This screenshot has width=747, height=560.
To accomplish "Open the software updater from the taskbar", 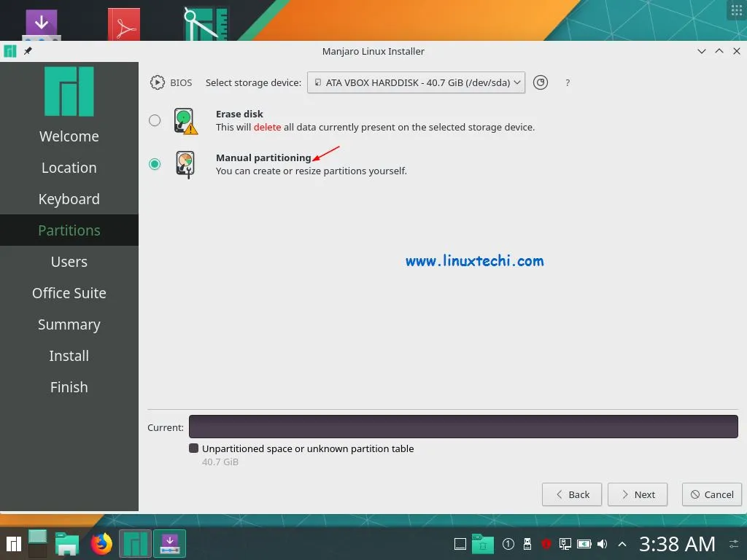I will click(169, 543).
